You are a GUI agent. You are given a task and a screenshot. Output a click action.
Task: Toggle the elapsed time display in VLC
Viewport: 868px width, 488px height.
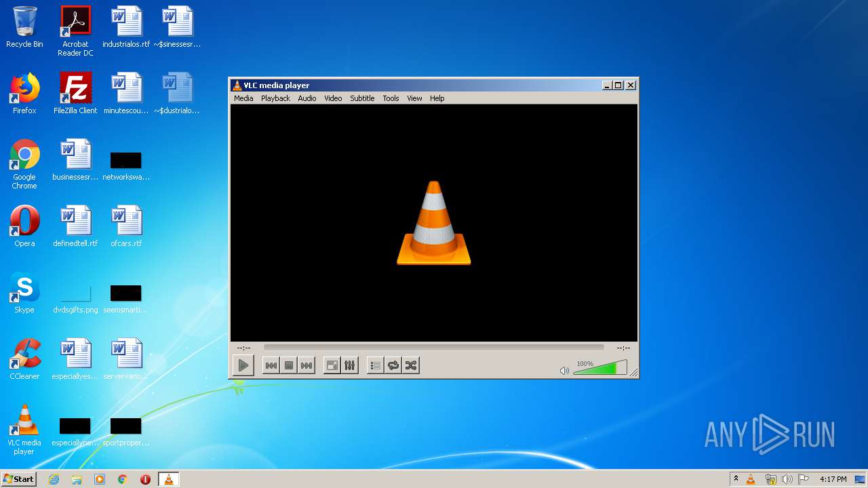pyautogui.click(x=244, y=348)
